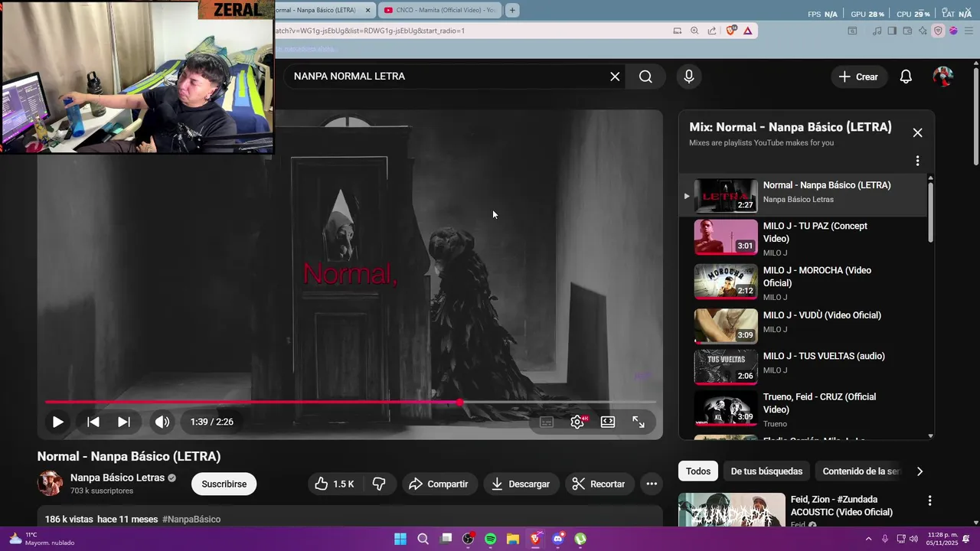Open a new browser tab
The height and width of the screenshot is (551, 980).
coord(512,10)
